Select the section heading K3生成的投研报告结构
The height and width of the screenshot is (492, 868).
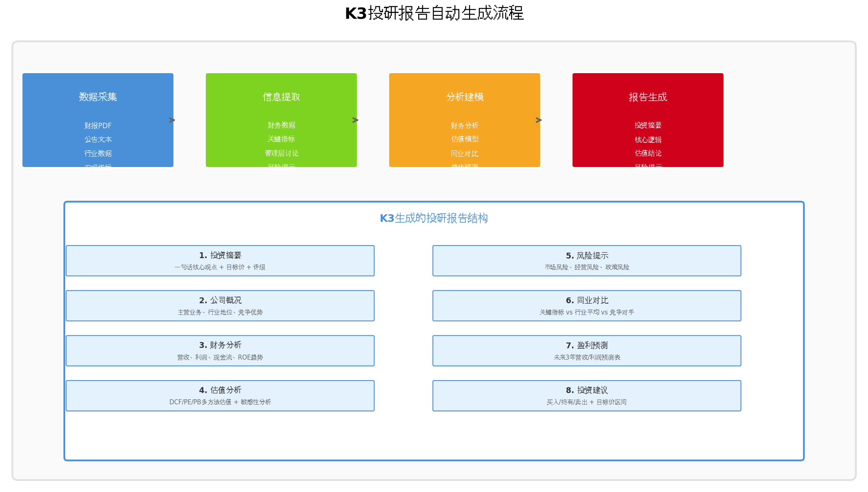pyautogui.click(x=434, y=218)
